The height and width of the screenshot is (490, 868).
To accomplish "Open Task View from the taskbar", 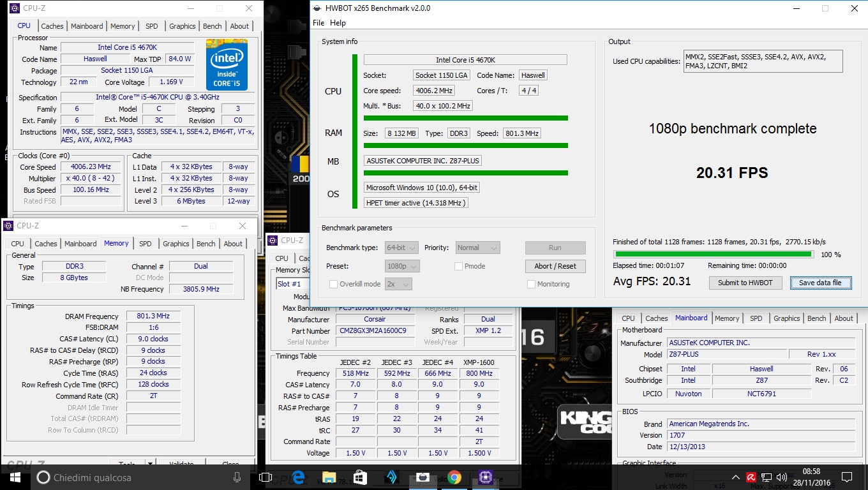I will pos(266,477).
